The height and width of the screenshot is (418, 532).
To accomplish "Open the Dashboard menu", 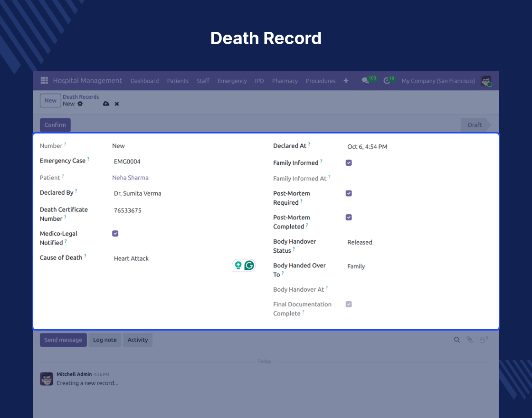I will point(144,81).
